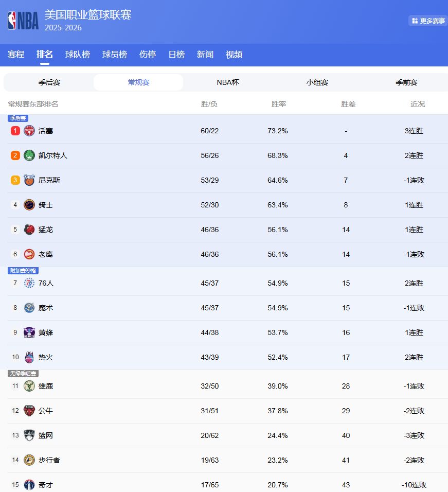Image resolution: width=448 pixels, height=492 pixels.
Task: Click the red rank 1 badge
Action: [15, 131]
